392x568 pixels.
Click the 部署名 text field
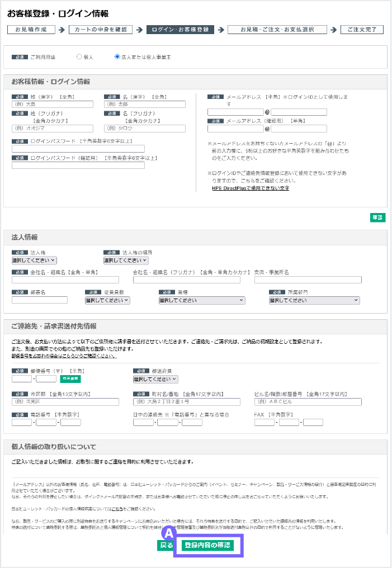40,300
